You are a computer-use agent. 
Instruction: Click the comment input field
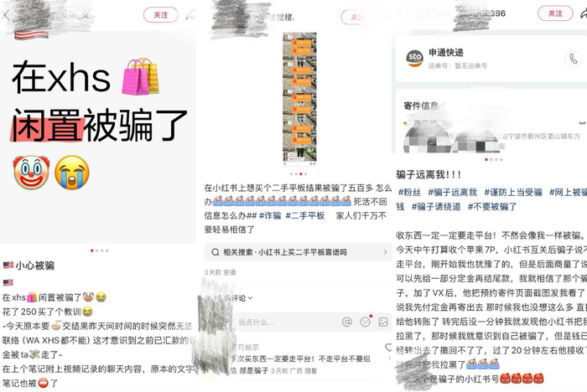click(x=287, y=322)
